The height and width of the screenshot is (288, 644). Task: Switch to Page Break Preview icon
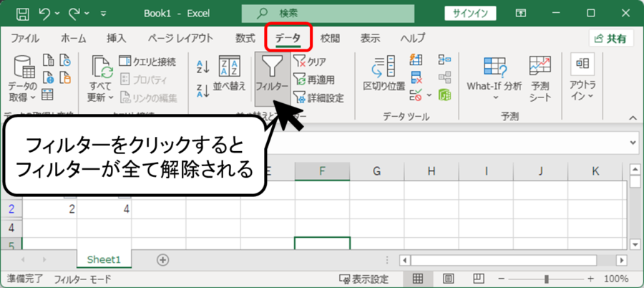[x=479, y=279]
